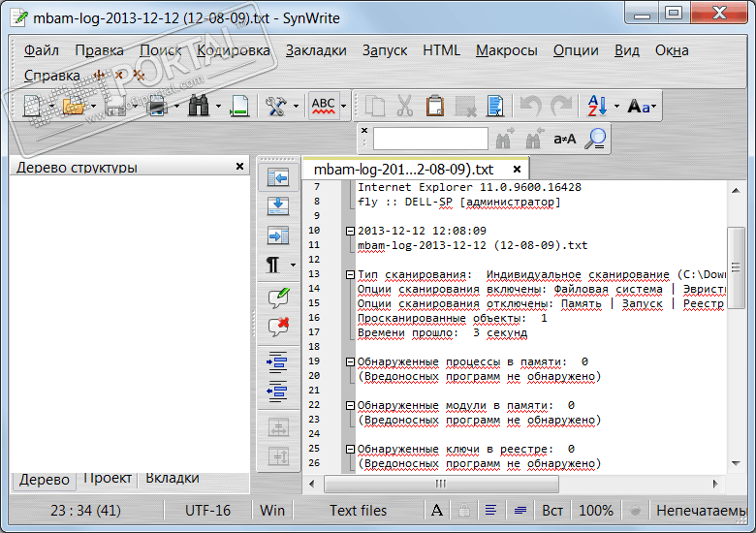Open the Open-file recent dropdown arrow
756x533 pixels.
tap(94, 106)
